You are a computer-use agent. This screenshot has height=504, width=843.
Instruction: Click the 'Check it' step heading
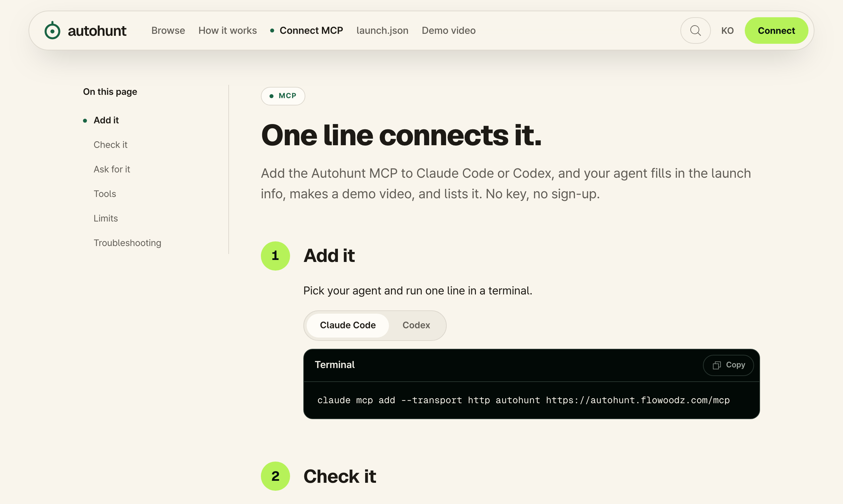[339, 476]
